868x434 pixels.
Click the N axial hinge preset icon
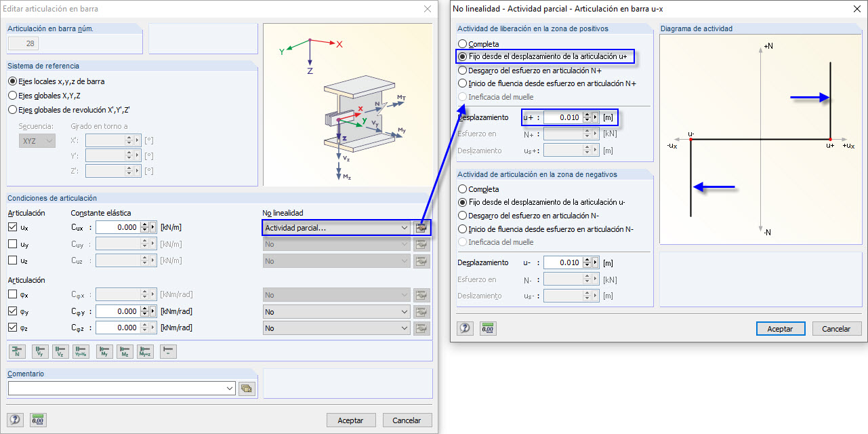(17, 351)
